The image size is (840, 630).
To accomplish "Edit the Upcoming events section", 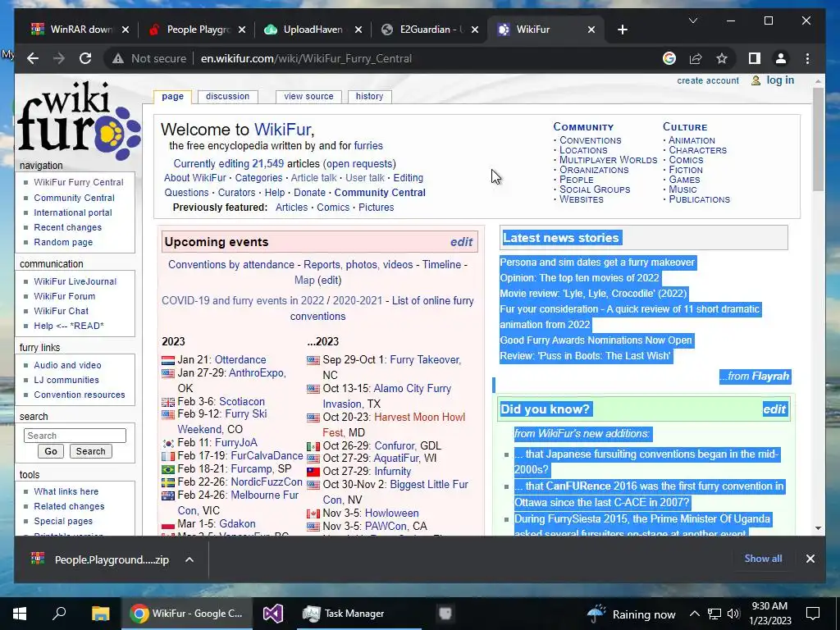I will 461,242.
